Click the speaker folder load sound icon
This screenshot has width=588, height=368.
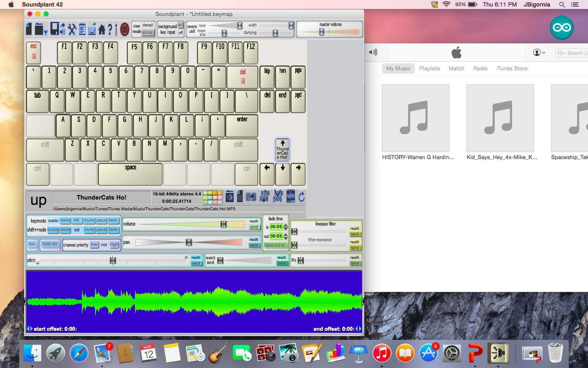point(230,197)
